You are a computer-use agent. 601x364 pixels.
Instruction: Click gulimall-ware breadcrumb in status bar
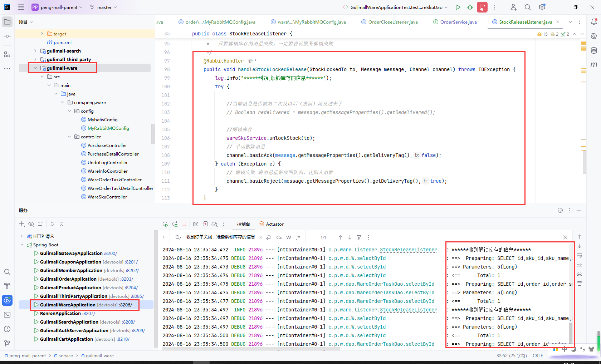[97, 356]
